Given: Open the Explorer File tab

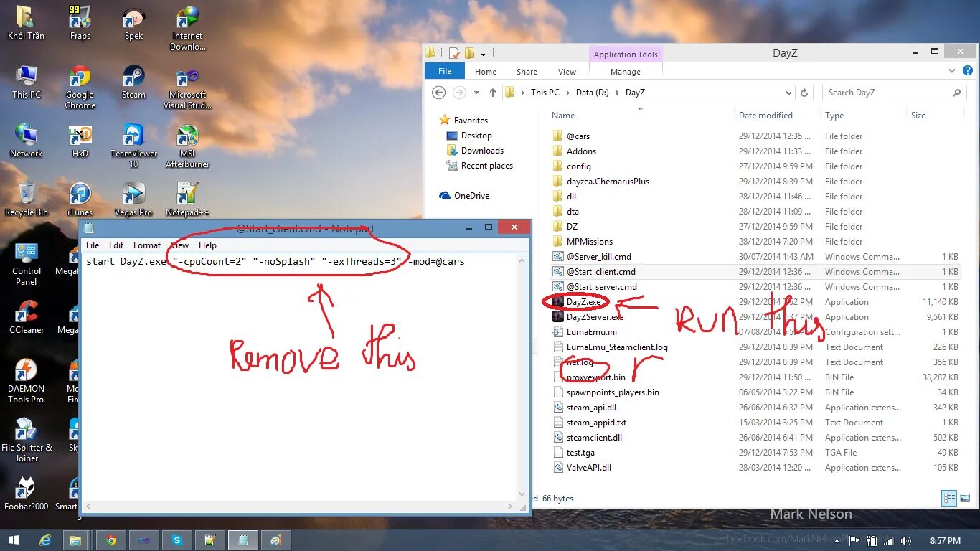Looking at the screenshot, I should (x=445, y=72).
